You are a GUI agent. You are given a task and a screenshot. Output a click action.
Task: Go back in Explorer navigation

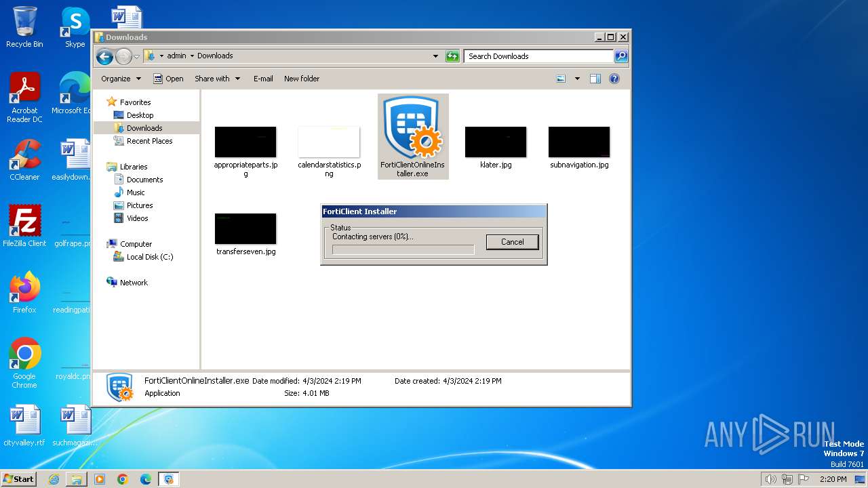click(104, 56)
